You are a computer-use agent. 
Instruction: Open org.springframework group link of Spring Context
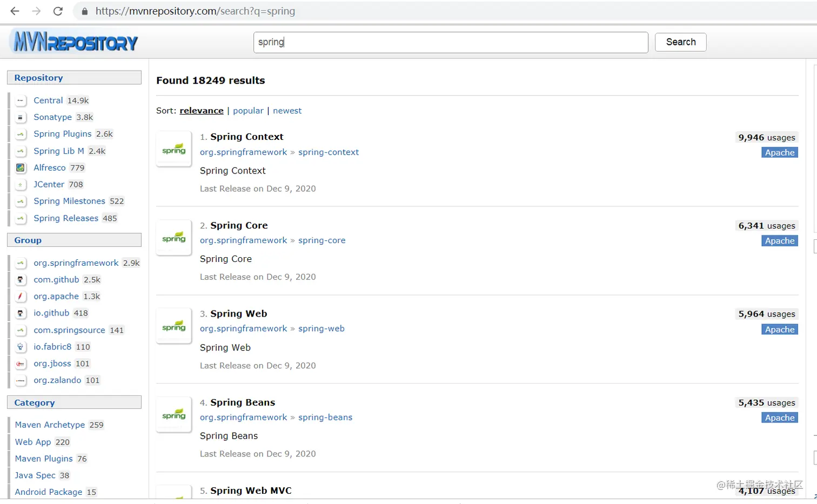coord(243,152)
